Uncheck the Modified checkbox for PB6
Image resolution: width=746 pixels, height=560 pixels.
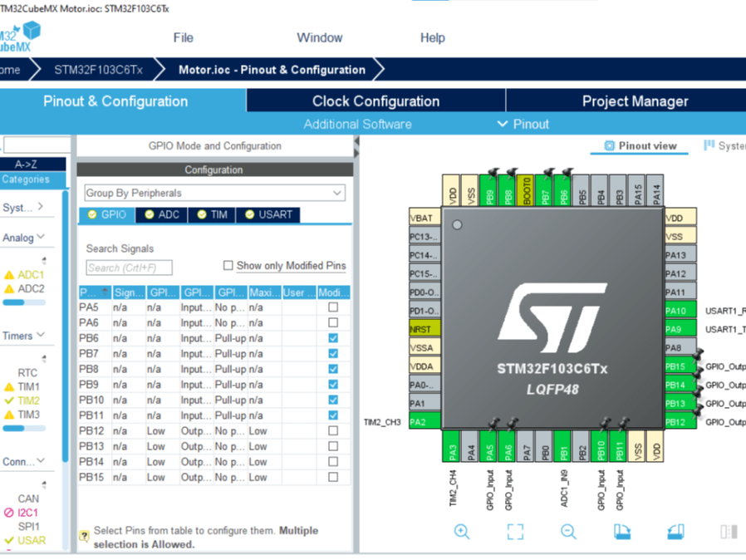coord(332,337)
